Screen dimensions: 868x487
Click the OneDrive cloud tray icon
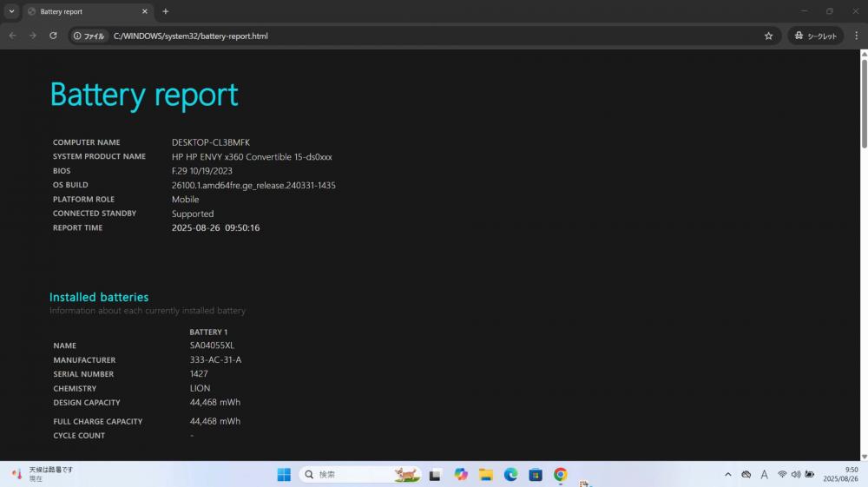coord(746,474)
